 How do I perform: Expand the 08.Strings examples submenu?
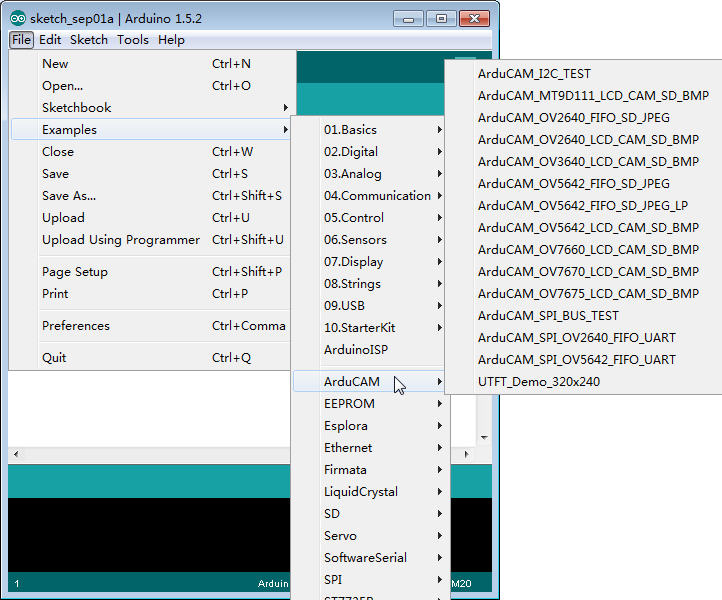pyautogui.click(x=369, y=284)
